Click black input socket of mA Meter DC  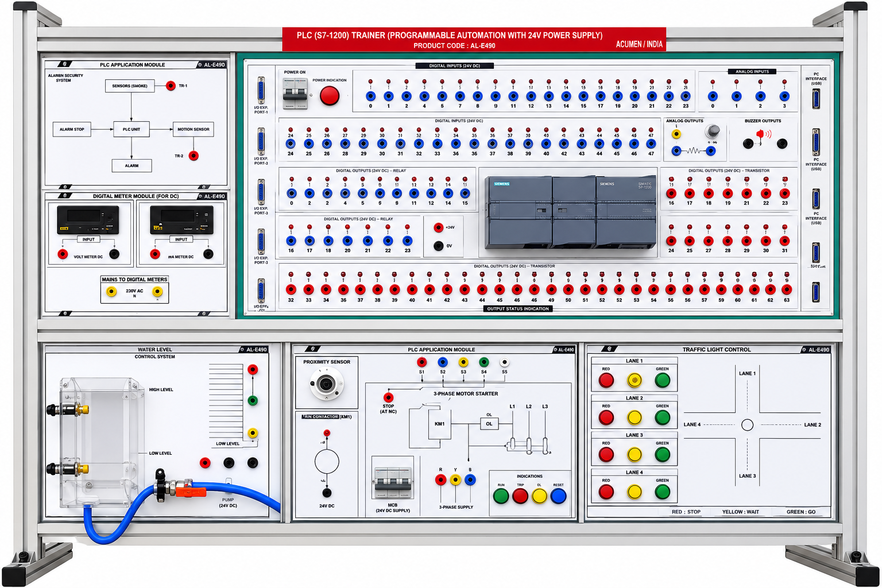tap(208, 254)
